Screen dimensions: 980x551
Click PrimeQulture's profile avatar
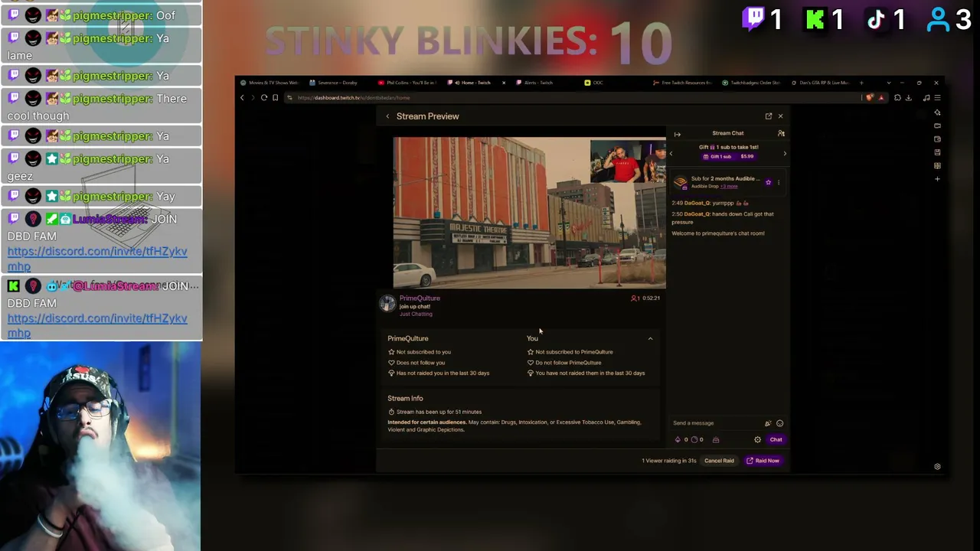tap(387, 305)
